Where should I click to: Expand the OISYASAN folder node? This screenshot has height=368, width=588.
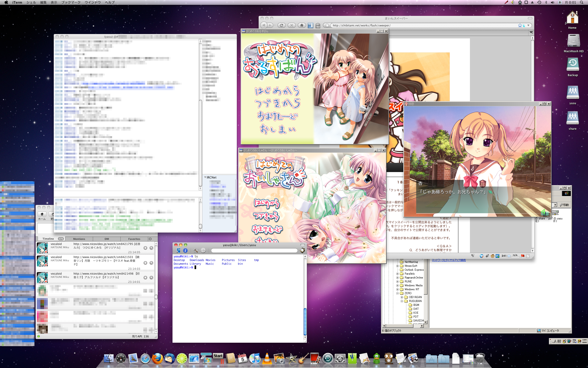(x=402, y=297)
